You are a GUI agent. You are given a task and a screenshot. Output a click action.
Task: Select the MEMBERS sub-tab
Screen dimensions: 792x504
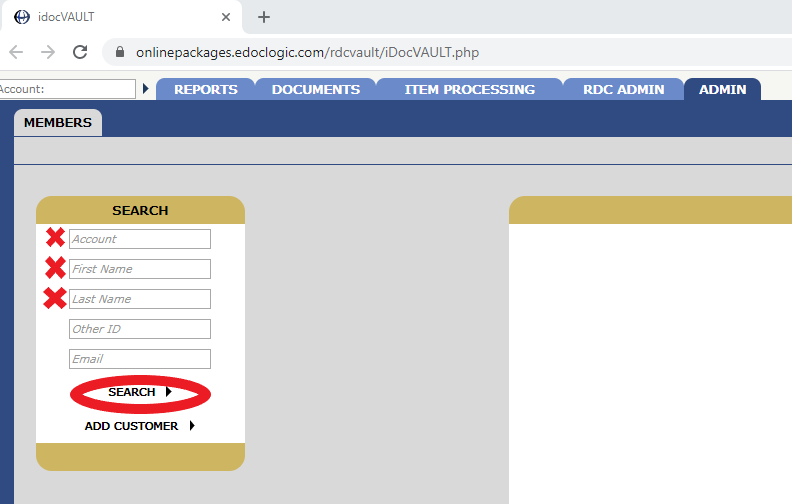point(58,123)
